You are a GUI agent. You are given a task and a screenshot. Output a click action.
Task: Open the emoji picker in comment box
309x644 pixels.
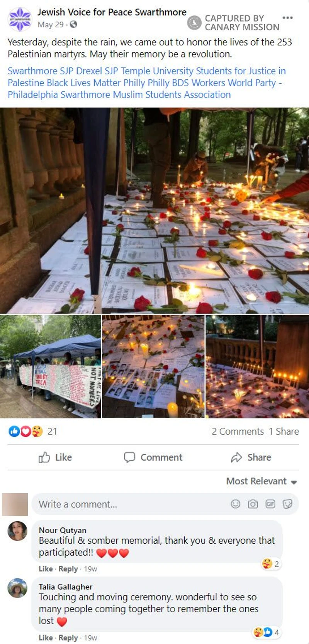pyautogui.click(x=235, y=504)
